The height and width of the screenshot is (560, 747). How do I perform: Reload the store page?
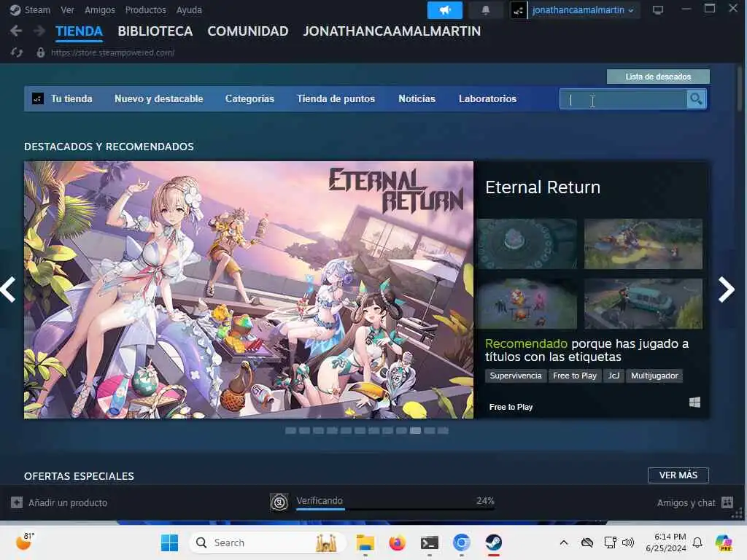pos(17,52)
